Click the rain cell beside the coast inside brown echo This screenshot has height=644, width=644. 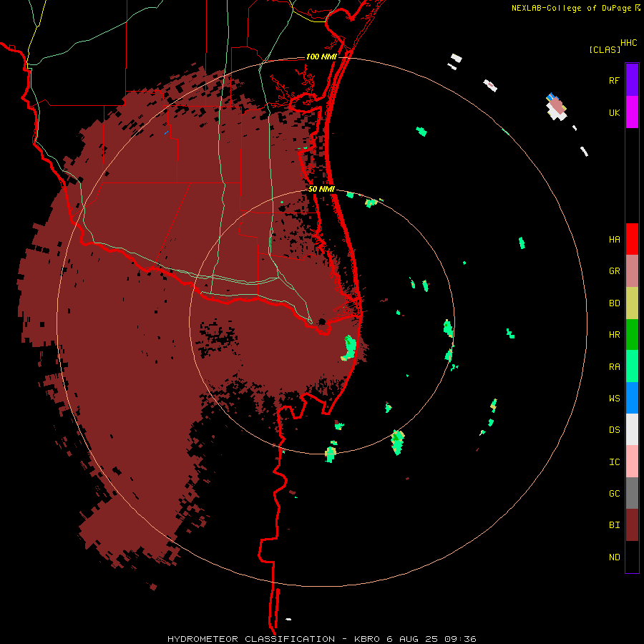(349, 348)
